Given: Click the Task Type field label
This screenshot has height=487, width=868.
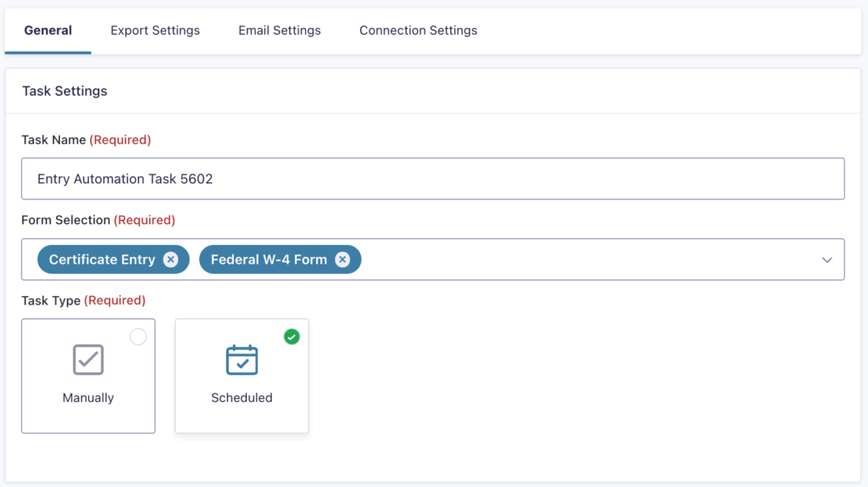Looking at the screenshot, I should tap(51, 300).
